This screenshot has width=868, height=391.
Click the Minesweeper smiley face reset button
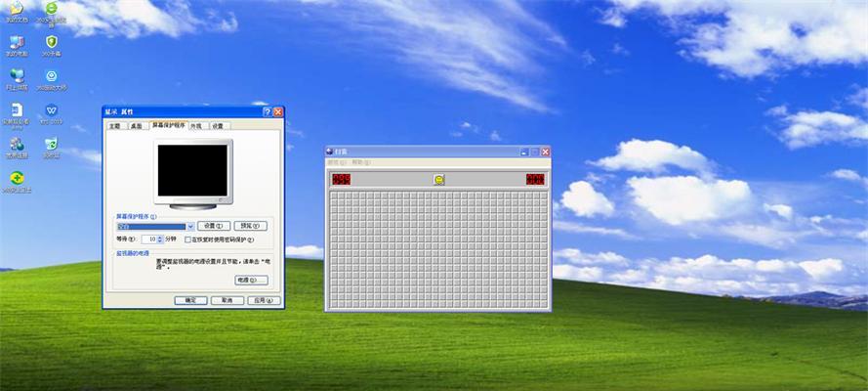(x=439, y=180)
